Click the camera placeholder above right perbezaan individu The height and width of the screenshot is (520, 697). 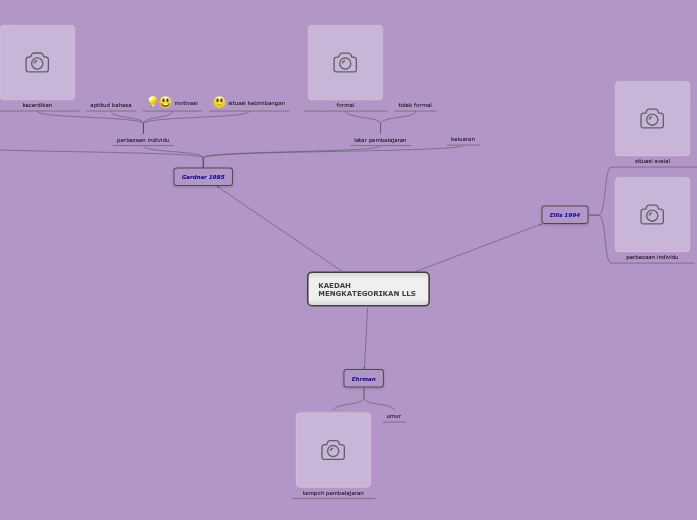(652, 214)
